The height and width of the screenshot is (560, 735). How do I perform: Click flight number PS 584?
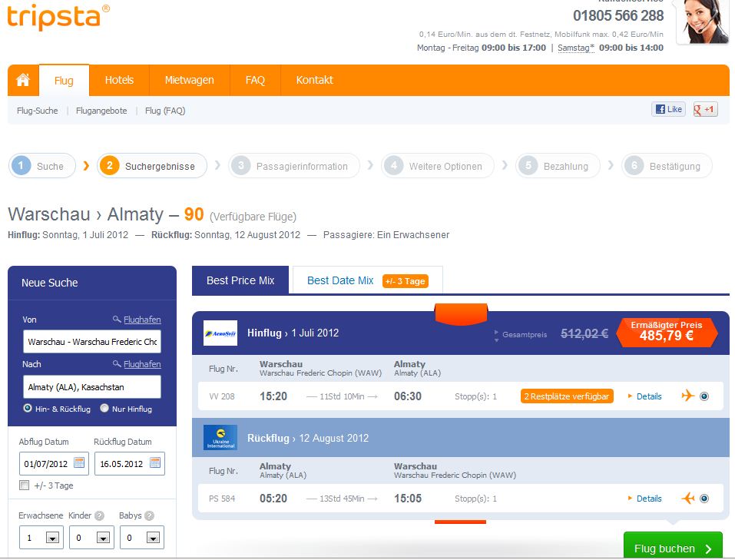(222, 499)
